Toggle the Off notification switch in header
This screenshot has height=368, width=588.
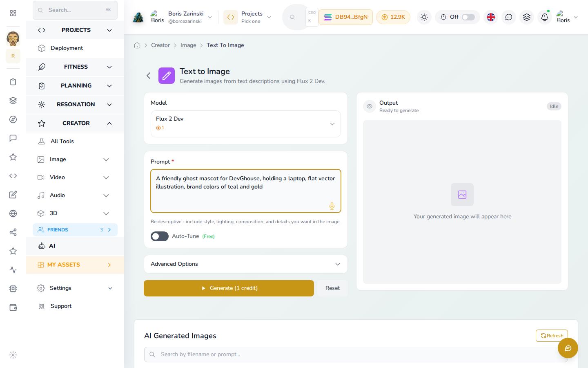pos(468,17)
